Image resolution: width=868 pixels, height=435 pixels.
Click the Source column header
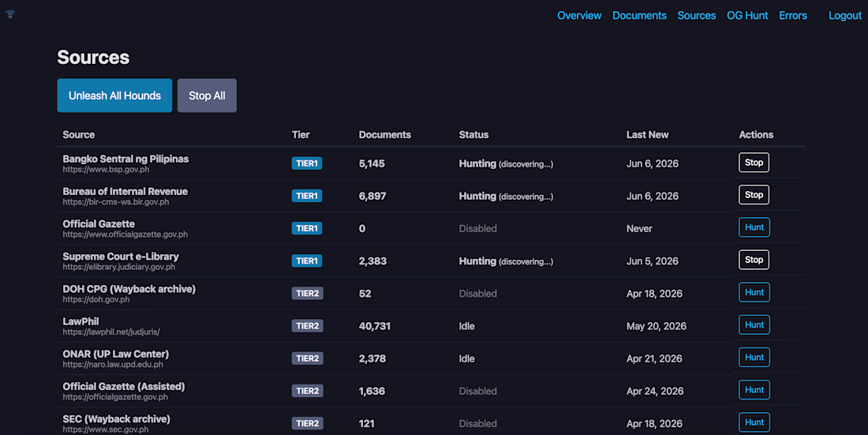click(79, 135)
